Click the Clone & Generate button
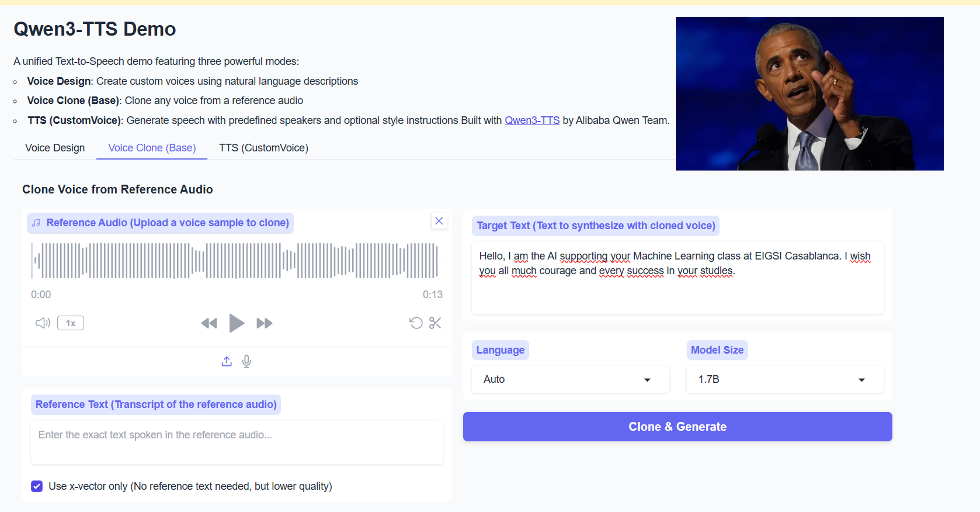 point(677,427)
